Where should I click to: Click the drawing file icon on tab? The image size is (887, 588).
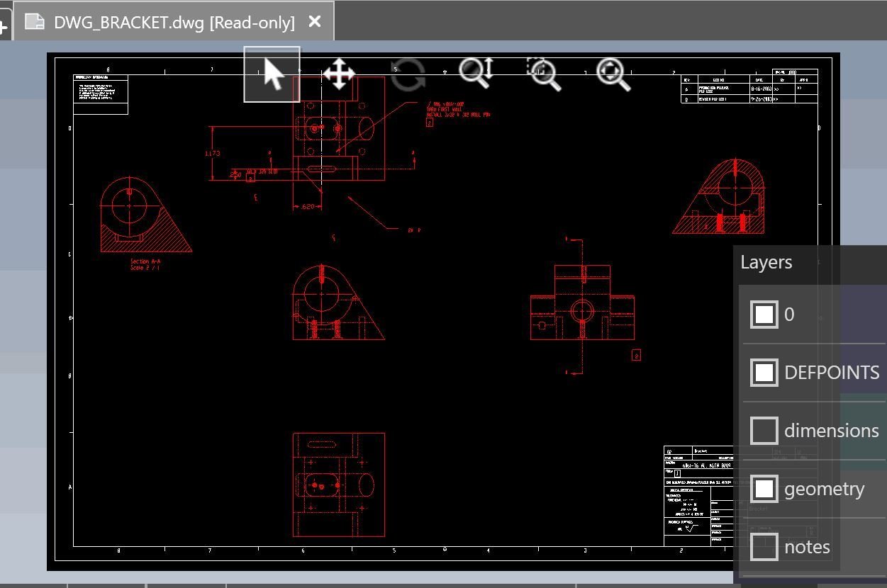click(35, 22)
